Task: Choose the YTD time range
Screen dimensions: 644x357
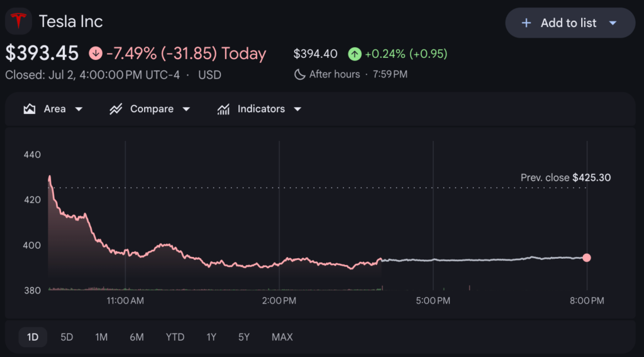Action: 175,337
